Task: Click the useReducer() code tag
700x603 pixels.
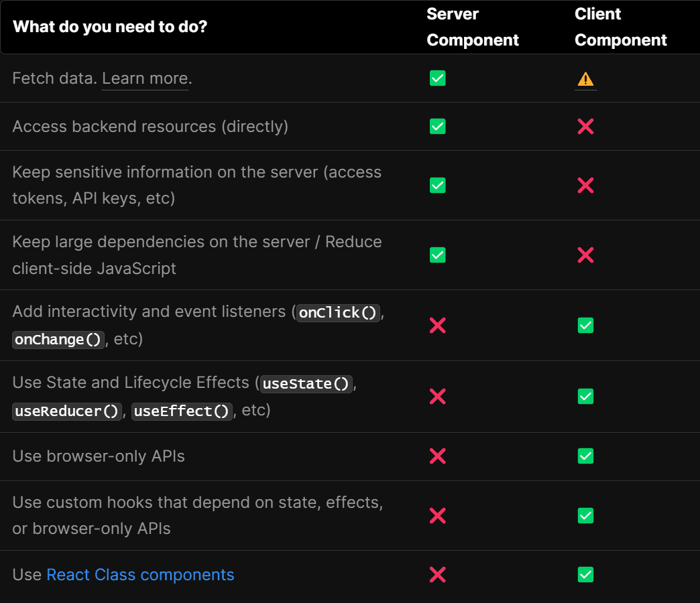Action: pyautogui.click(x=66, y=411)
